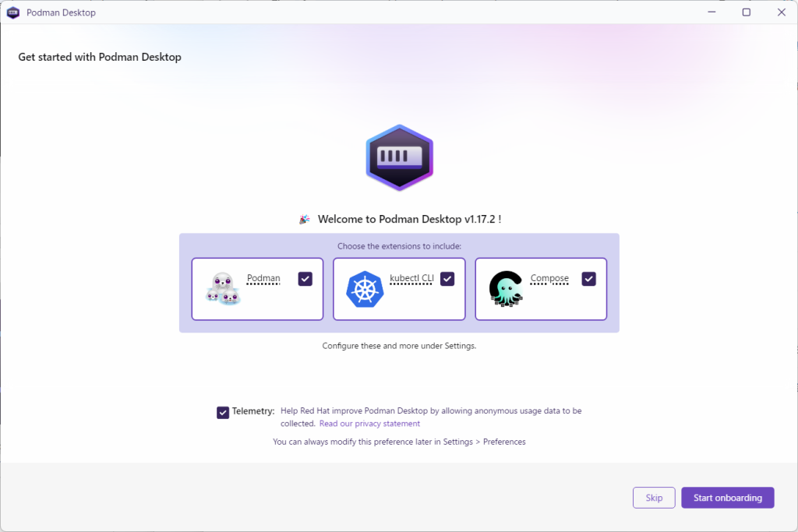798x532 pixels.
Task: Click the kubectl Kubernetes wheel icon
Action: coord(365,289)
